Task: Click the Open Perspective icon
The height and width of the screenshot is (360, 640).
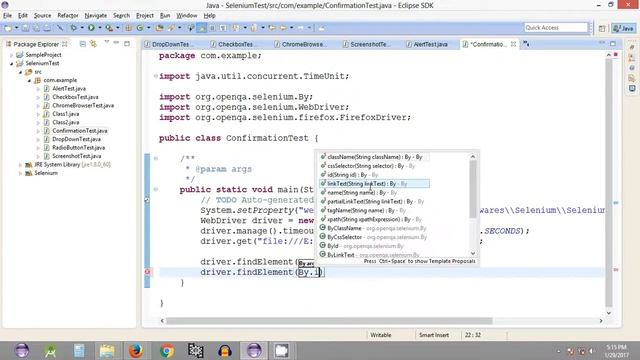Action: [602, 28]
